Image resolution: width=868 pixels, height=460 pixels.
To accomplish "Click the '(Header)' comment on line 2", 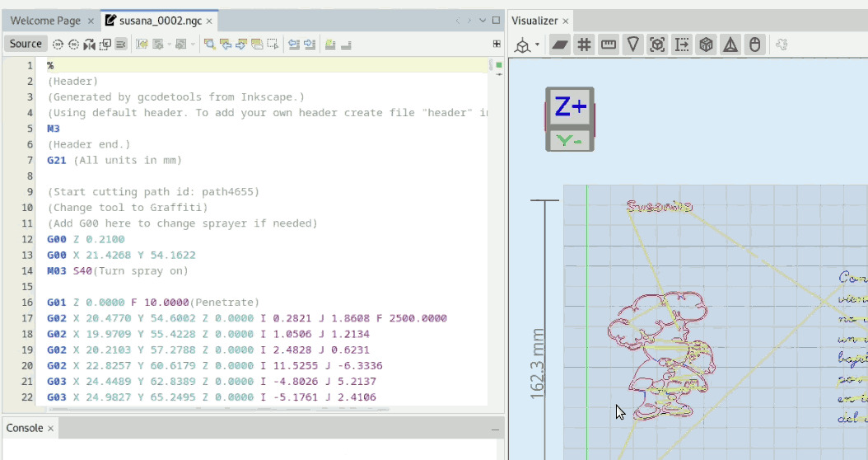I will [72, 82].
